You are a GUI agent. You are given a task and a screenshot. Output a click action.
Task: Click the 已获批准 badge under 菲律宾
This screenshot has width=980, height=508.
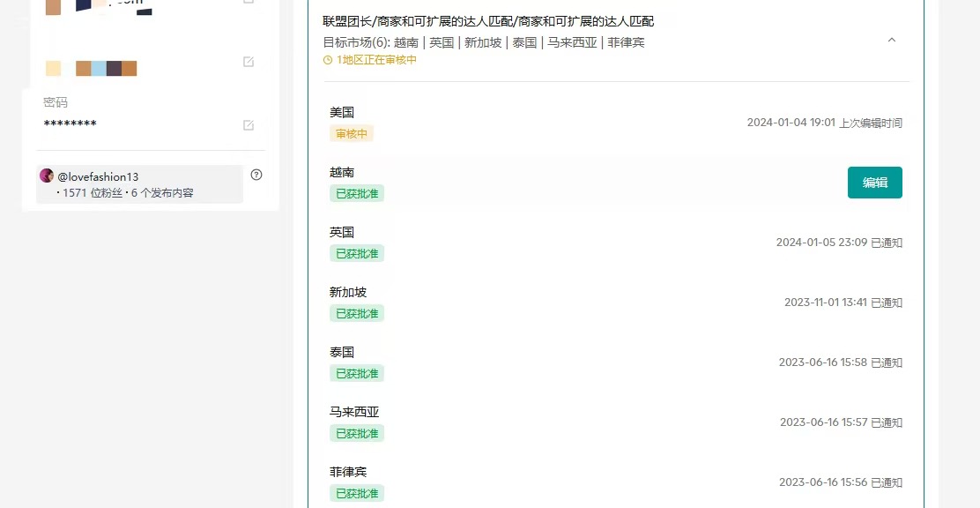(x=357, y=493)
